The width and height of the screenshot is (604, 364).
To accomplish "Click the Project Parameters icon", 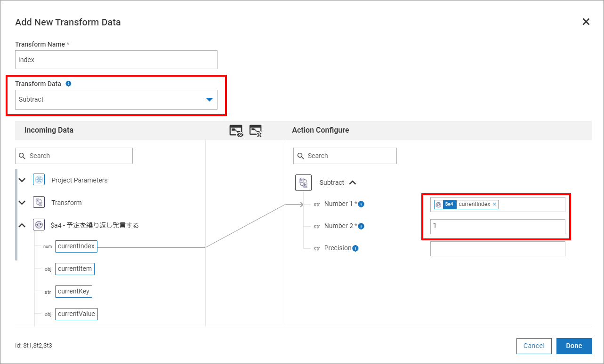I will [39, 180].
